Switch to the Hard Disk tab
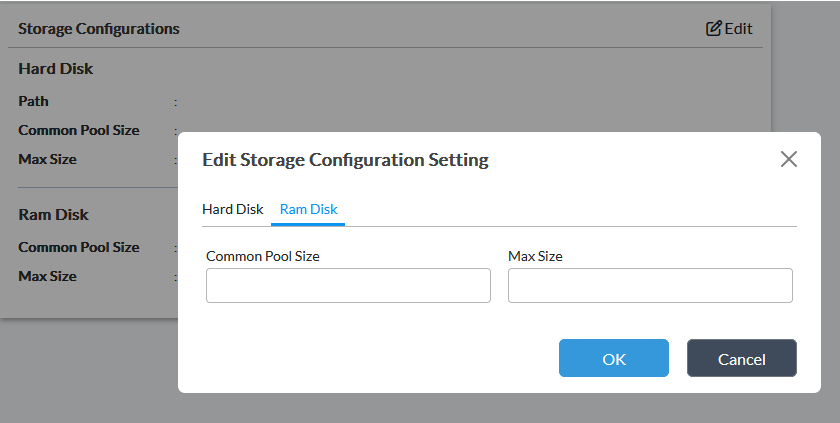 coord(232,209)
